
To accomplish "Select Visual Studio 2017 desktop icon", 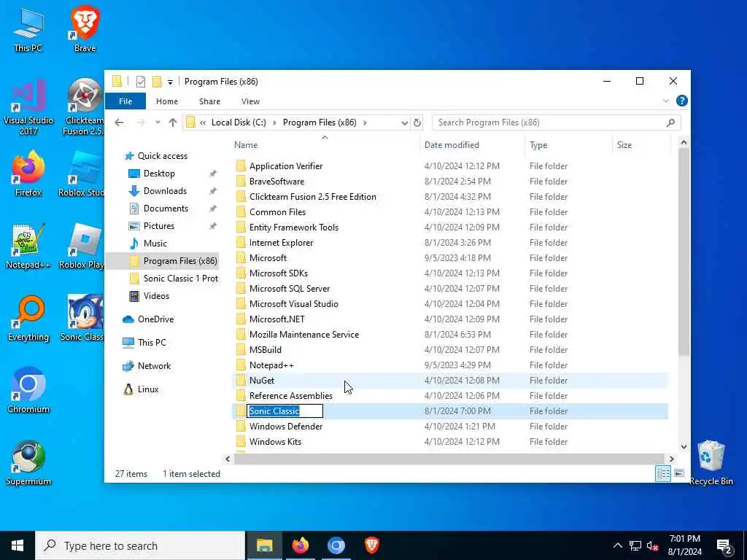I will coord(28,108).
